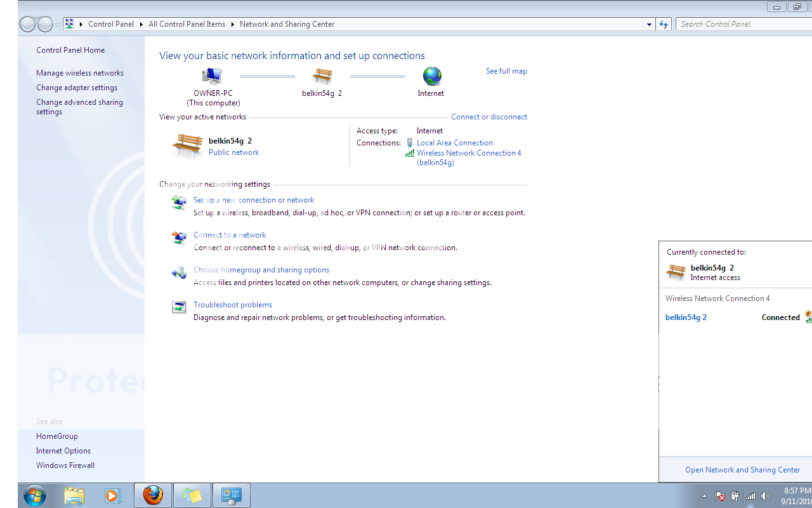
Task: Open Windows Media Player from taskbar
Action: (112, 495)
